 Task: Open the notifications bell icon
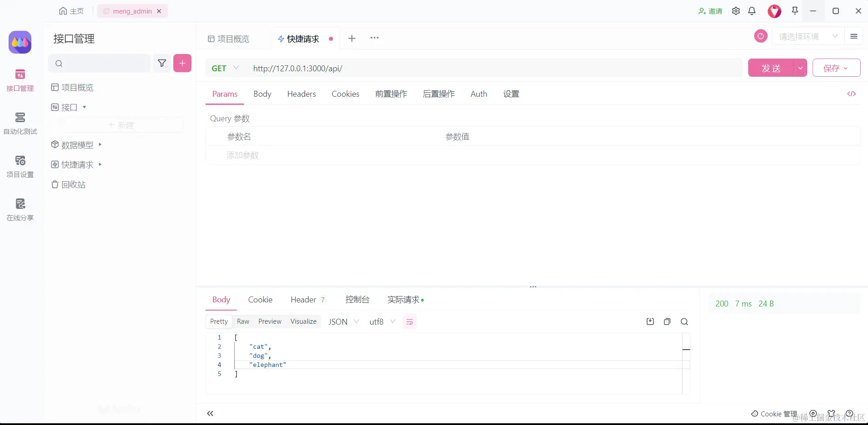752,11
